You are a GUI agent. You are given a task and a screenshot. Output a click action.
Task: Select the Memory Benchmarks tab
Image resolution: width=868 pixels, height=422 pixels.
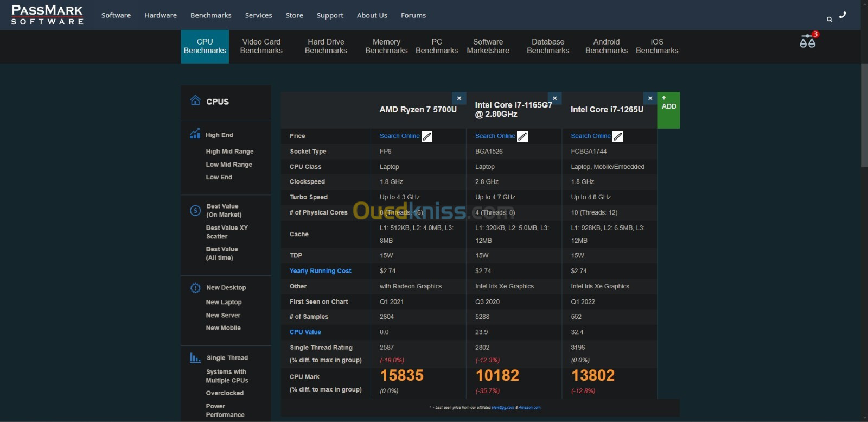point(386,46)
